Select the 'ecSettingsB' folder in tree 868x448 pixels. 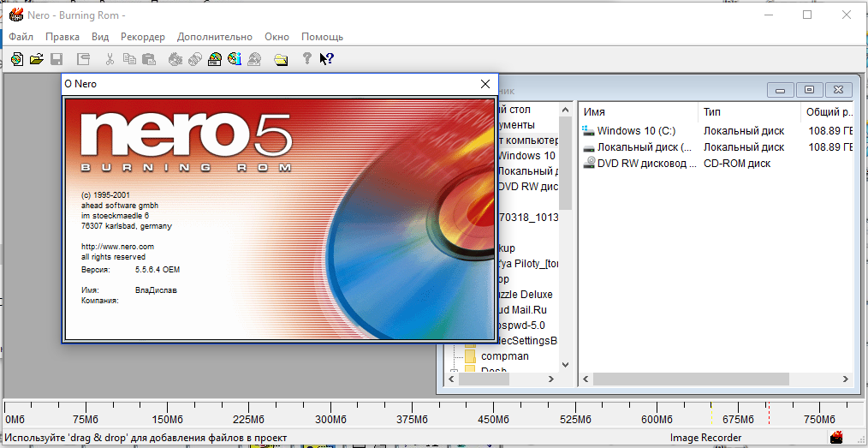coord(526,341)
